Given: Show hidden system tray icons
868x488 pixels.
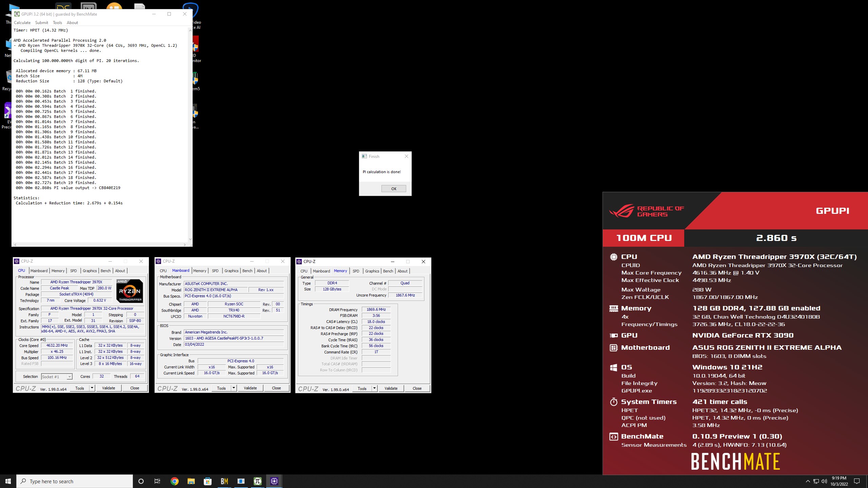Looking at the screenshot, I should click(808, 481).
